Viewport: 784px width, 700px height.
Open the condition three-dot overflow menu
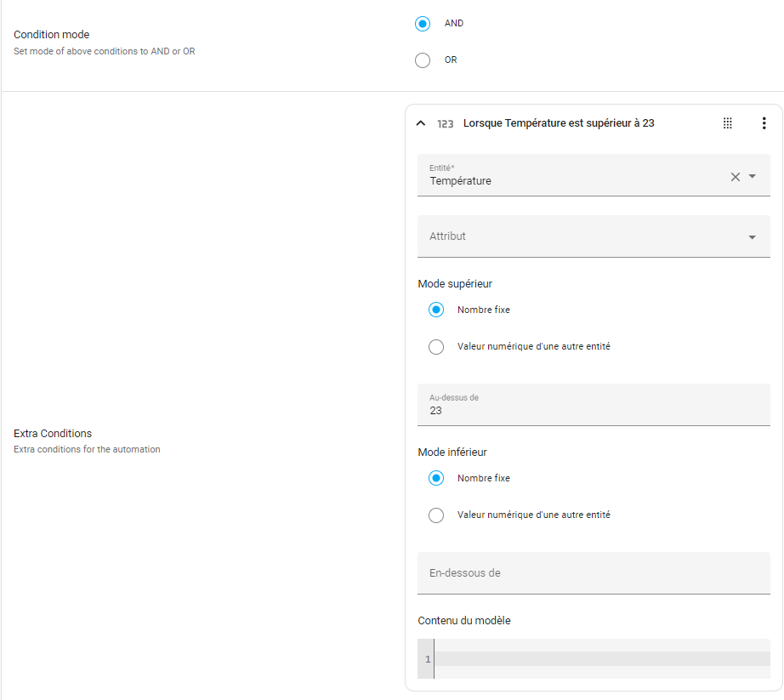[763, 123]
